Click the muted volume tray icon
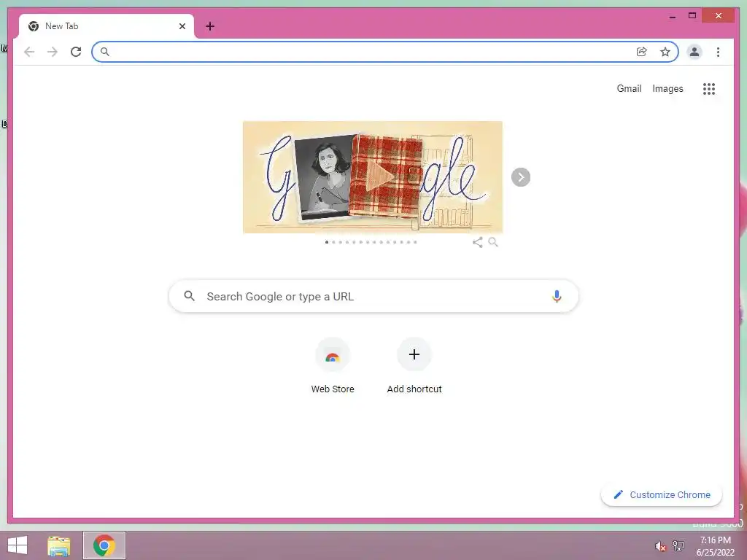 tap(660, 546)
